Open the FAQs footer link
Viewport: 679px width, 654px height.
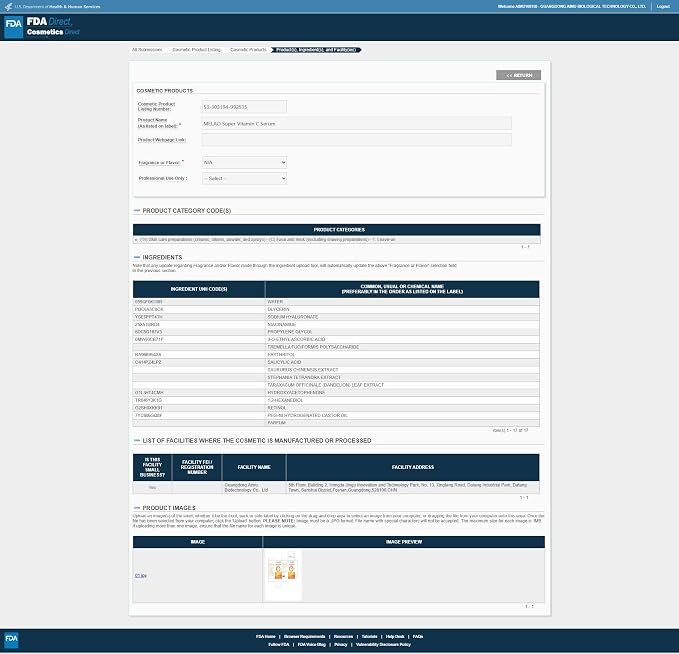pyautogui.click(x=418, y=637)
